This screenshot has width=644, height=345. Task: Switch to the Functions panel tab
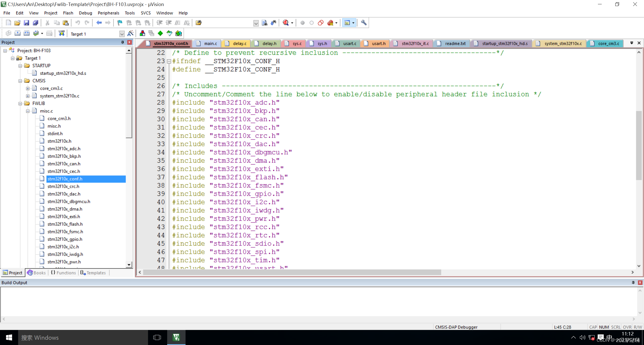pos(63,273)
